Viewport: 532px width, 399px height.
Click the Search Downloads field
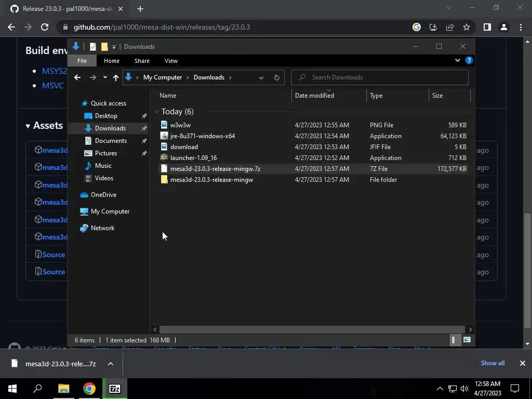point(380,77)
